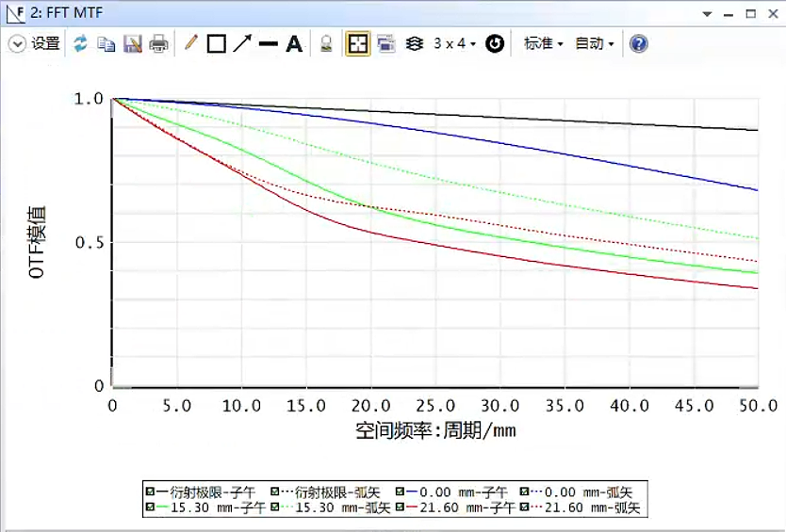The image size is (786, 532).
Task: Print the FFT MTF plot
Action: click(159, 43)
